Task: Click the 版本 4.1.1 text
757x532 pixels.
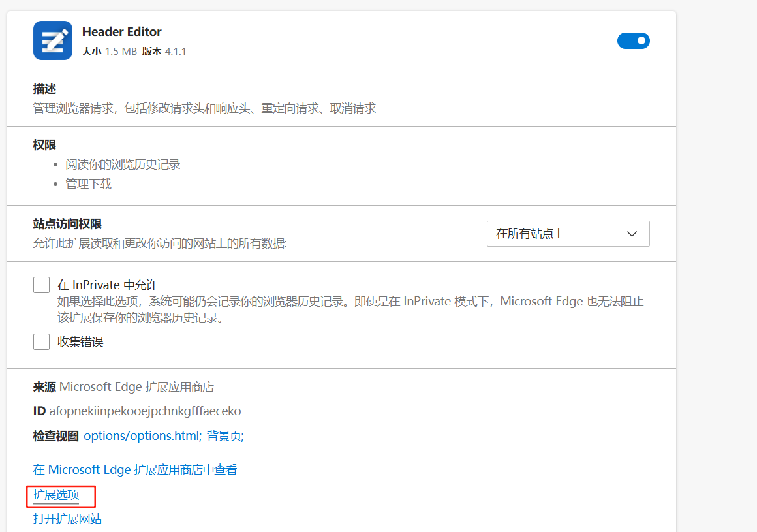Action: pyautogui.click(x=164, y=51)
